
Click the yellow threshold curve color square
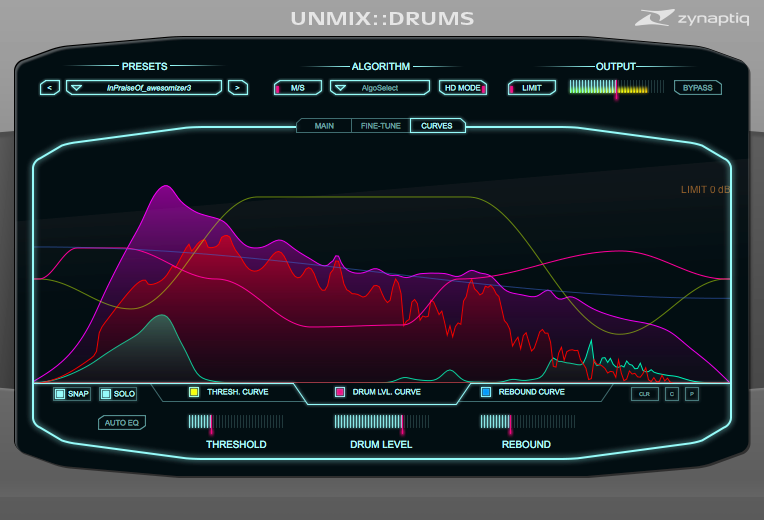pyautogui.click(x=194, y=392)
